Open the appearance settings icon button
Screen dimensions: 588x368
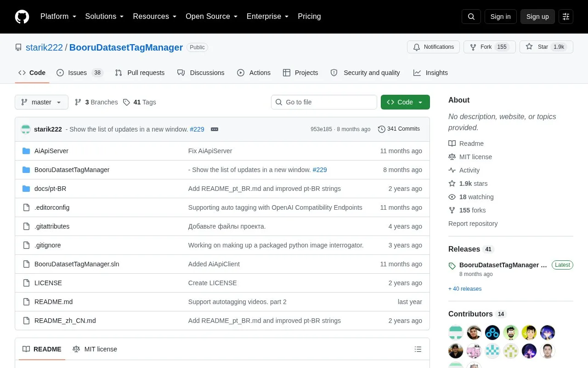coord(566,17)
